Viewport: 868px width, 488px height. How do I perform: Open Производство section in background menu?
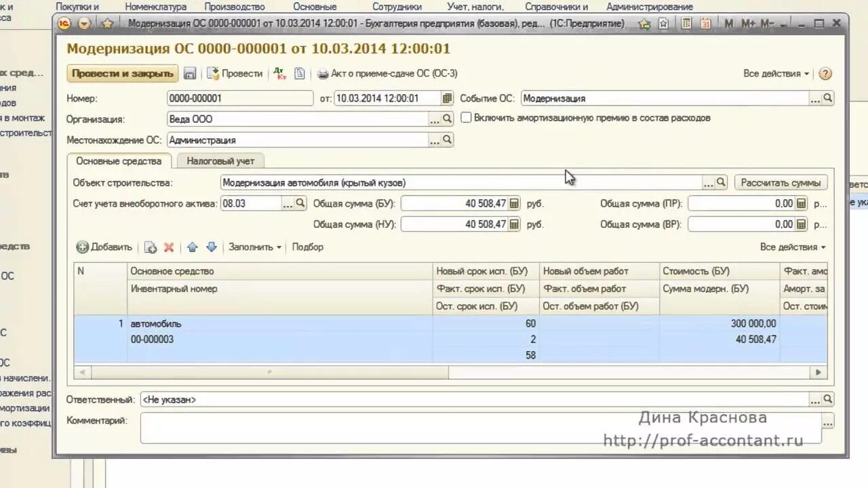(235, 7)
